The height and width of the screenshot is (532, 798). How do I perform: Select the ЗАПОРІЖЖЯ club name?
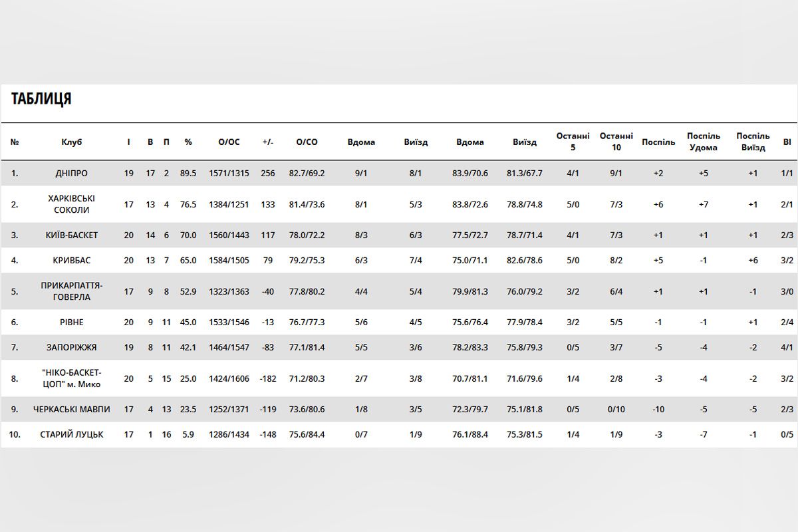click(71, 348)
